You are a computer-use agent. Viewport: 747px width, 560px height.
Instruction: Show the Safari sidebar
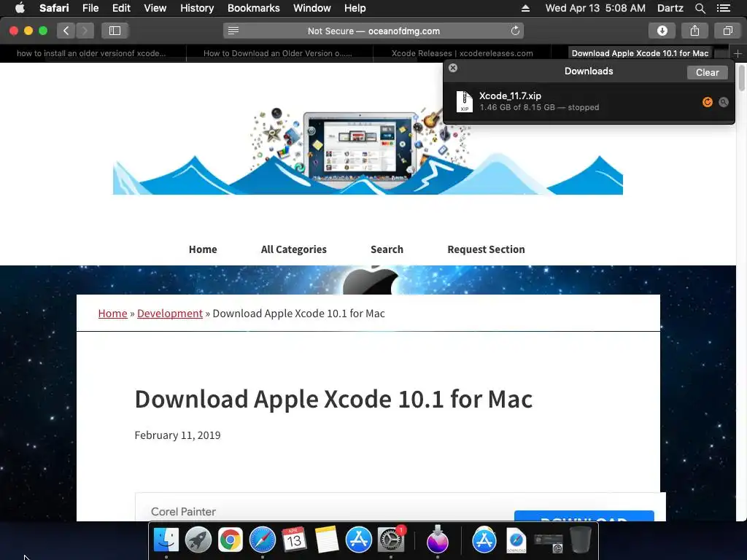115,31
